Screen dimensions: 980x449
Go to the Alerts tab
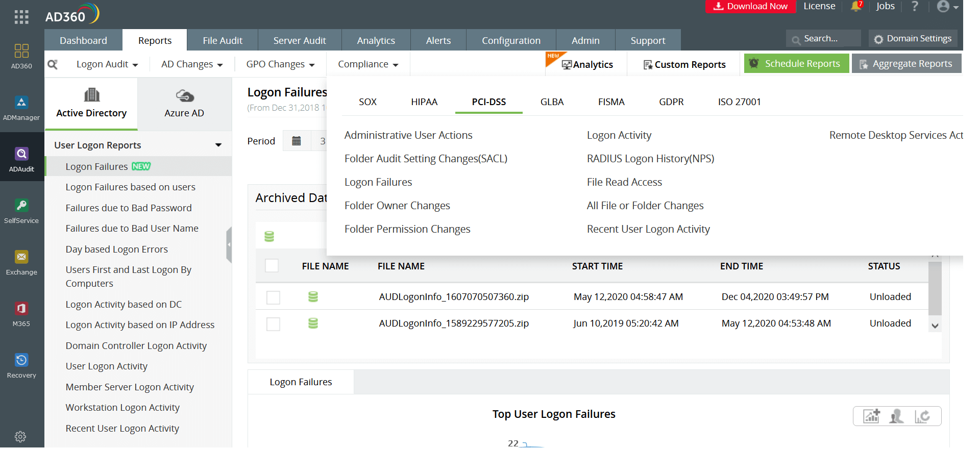tap(438, 40)
